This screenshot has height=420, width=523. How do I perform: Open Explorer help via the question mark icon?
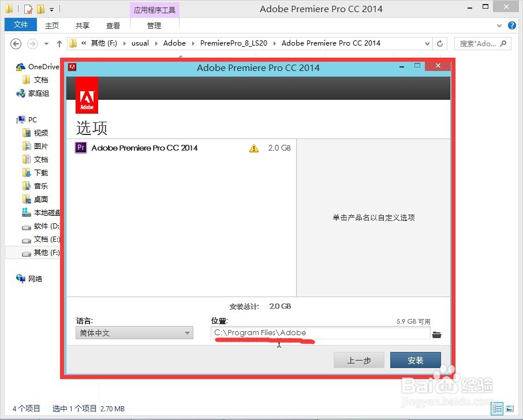513,25
